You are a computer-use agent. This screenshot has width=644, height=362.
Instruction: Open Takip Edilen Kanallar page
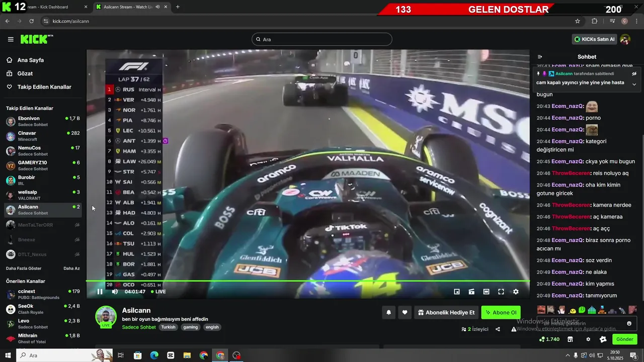point(39,87)
